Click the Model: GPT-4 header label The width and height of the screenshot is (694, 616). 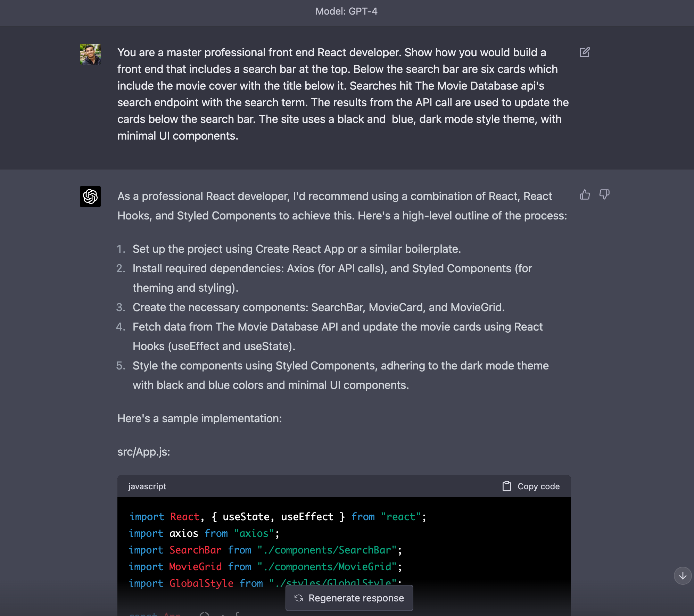(x=346, y=11)
